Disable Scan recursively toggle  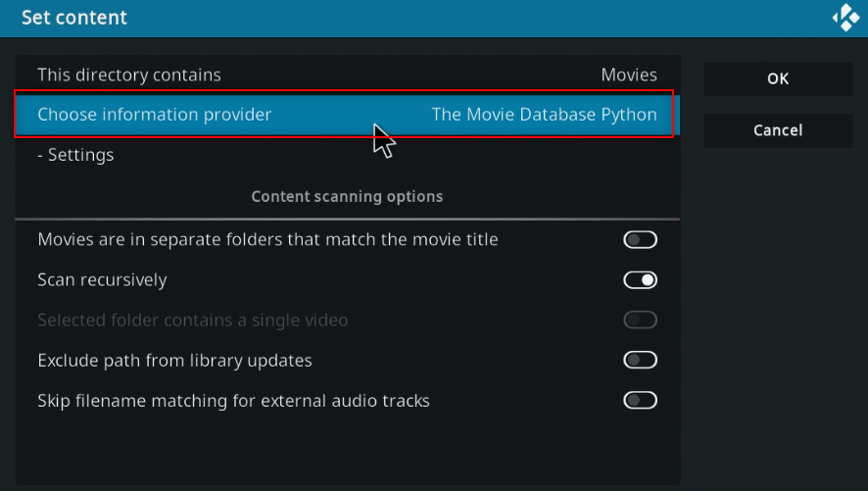[640, 280]
